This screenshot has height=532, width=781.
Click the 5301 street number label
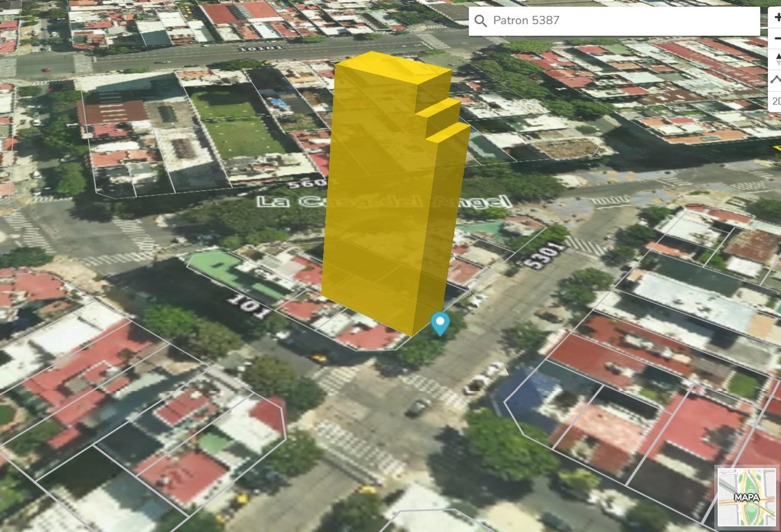[544, 255]
